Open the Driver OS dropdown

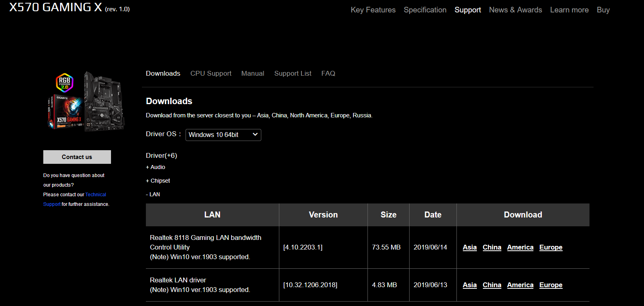tap(223, 135)
